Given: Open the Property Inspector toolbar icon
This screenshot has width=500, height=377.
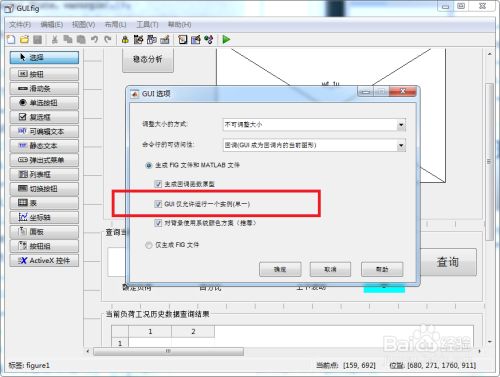Looking at the screenshot, I should tap(196, 40).
